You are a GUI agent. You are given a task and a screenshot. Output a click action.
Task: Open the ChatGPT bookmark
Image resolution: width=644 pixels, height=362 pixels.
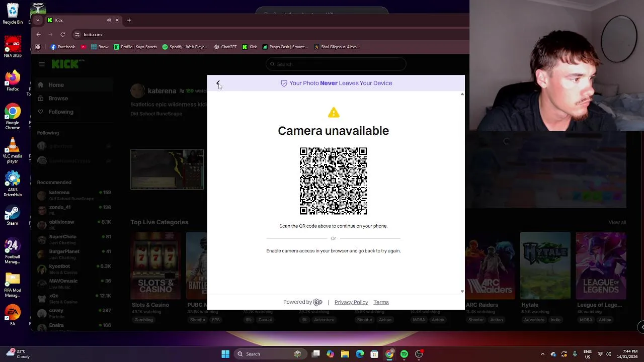pos(225,47)
